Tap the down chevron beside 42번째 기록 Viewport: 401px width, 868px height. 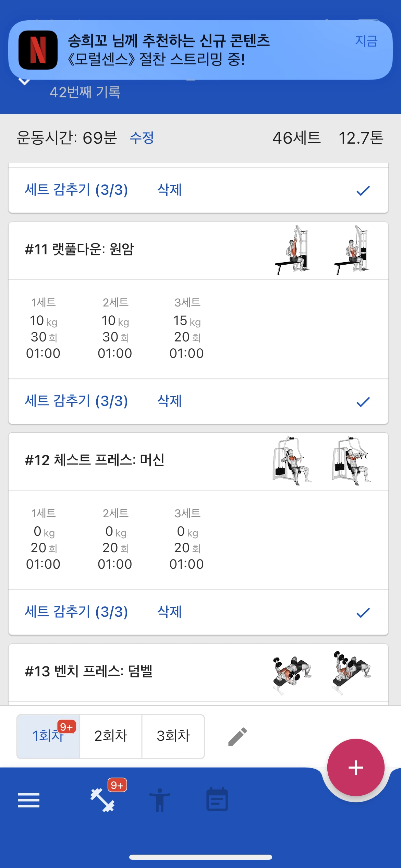click(24, 82)
